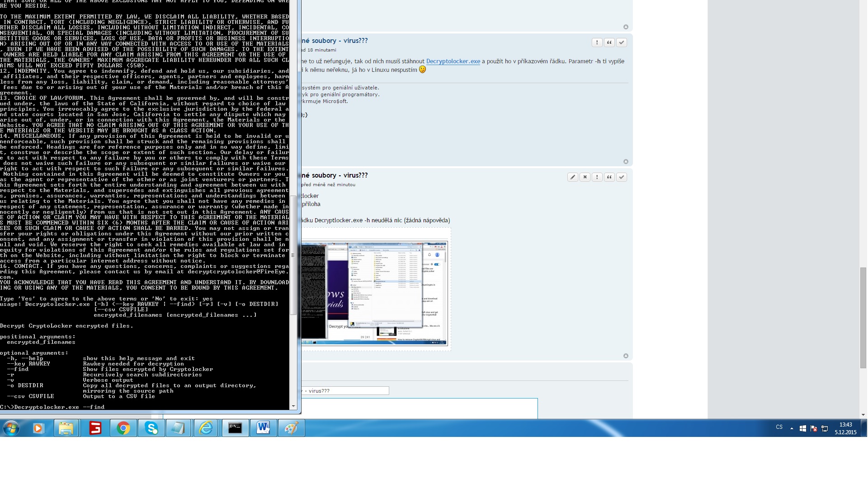The height and width of the screenshot is (488, 868).
Task: Report the first post with exclamation icon
Action: [597, 42]
